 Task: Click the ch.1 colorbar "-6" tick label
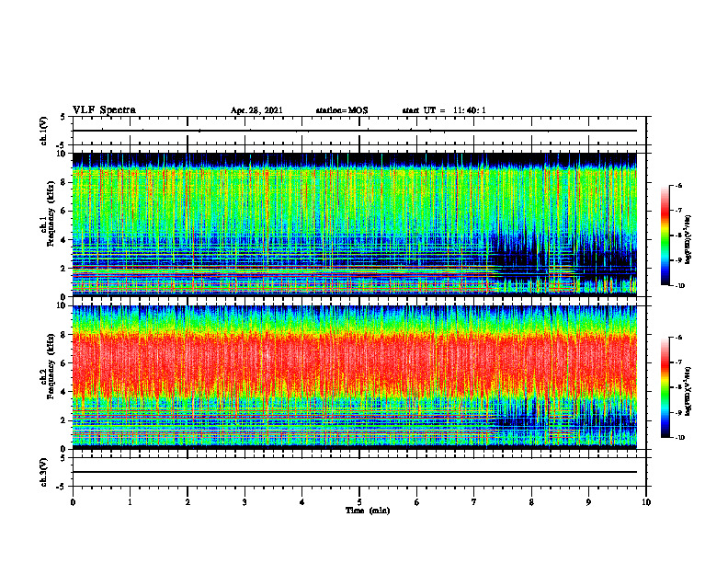(678, 185)
